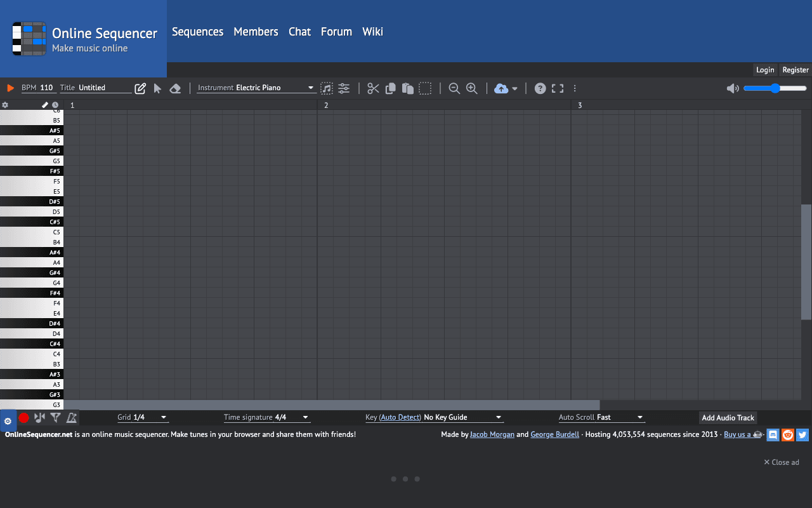Click the Auto Detect key link
Screen dimensions: 812x508
(400, 417)
